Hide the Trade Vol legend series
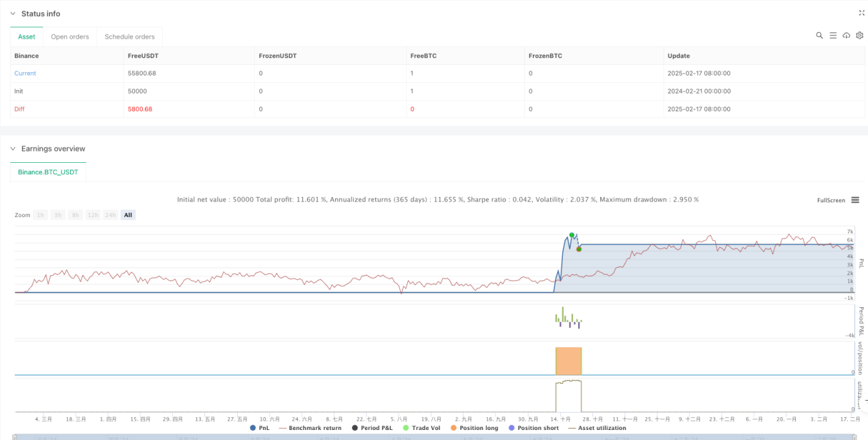 pyautogui.click(x=420, y=428)
